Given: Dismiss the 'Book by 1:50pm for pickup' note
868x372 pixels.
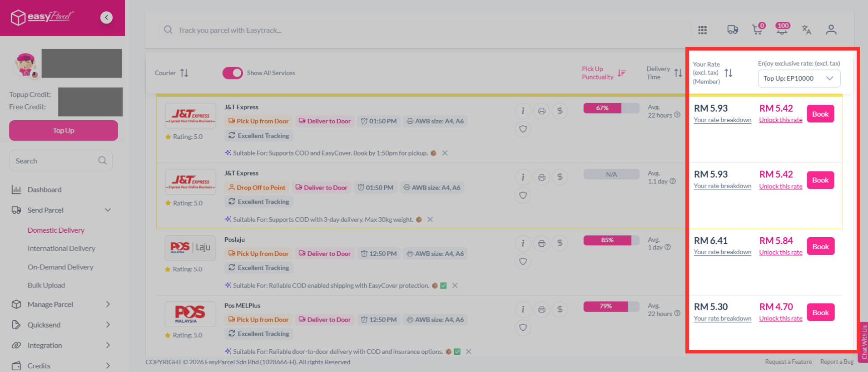Looking at the screenshot, I should pos(445,153).
